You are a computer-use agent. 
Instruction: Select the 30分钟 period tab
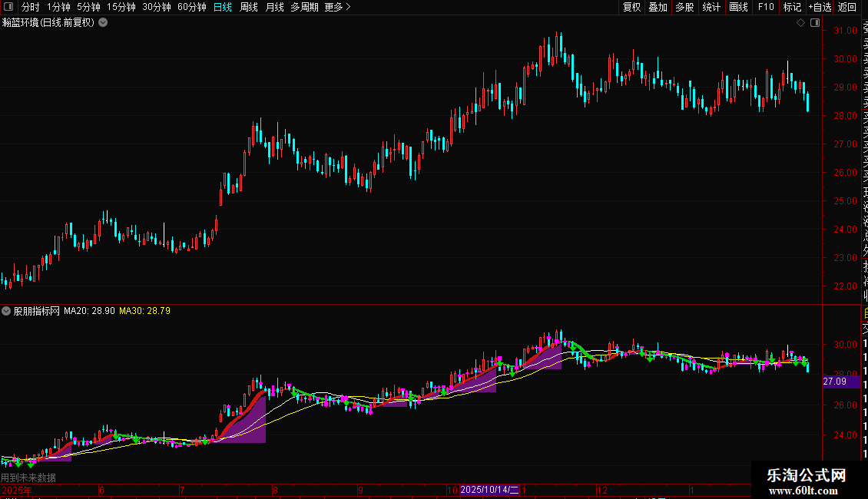point(157,7)
